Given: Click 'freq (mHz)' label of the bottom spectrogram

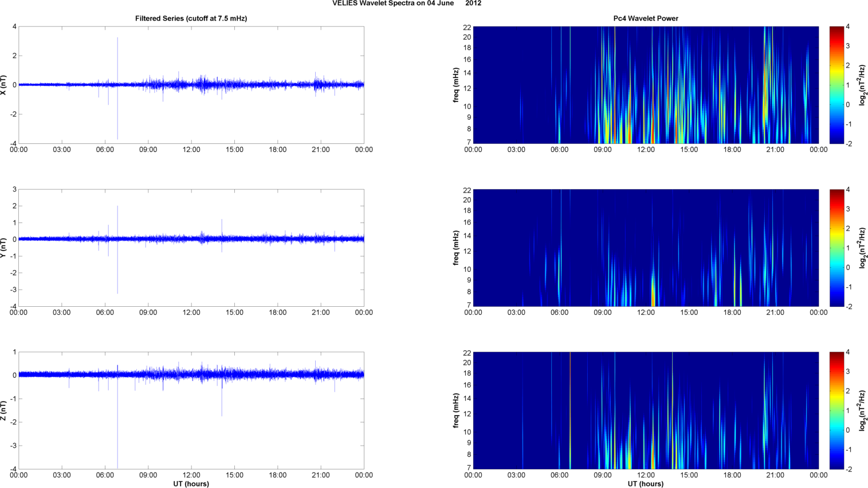Looking at the screenshot, I should [456, 411].
